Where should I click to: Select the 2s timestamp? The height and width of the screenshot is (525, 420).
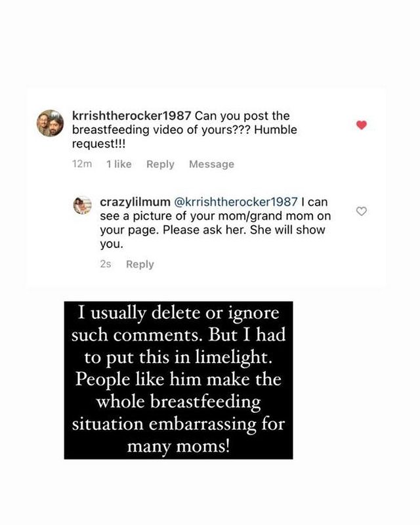click(x=106, y=264)
